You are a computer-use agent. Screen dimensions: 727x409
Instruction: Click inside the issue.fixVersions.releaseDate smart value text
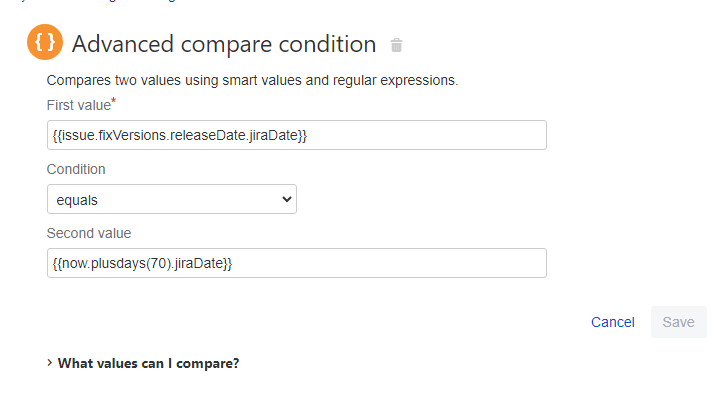180,135
